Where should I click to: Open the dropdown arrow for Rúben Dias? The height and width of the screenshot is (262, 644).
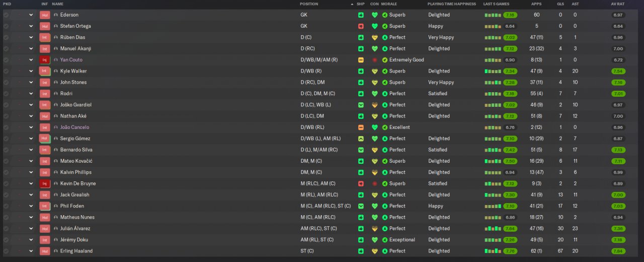pyautogui.click(x=31, y=37)
